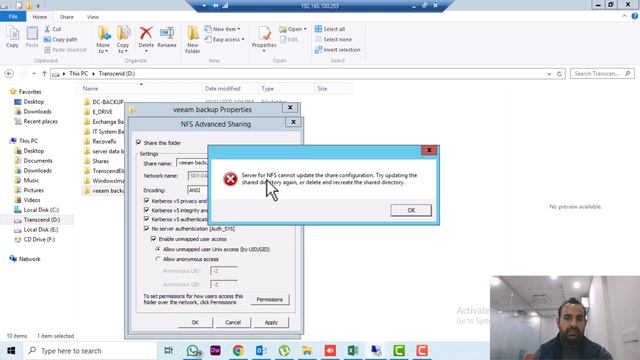640x360 pixels.
Task: Open the address bar history dropdown
Action: pyautogui.click(x=549, y=74)
